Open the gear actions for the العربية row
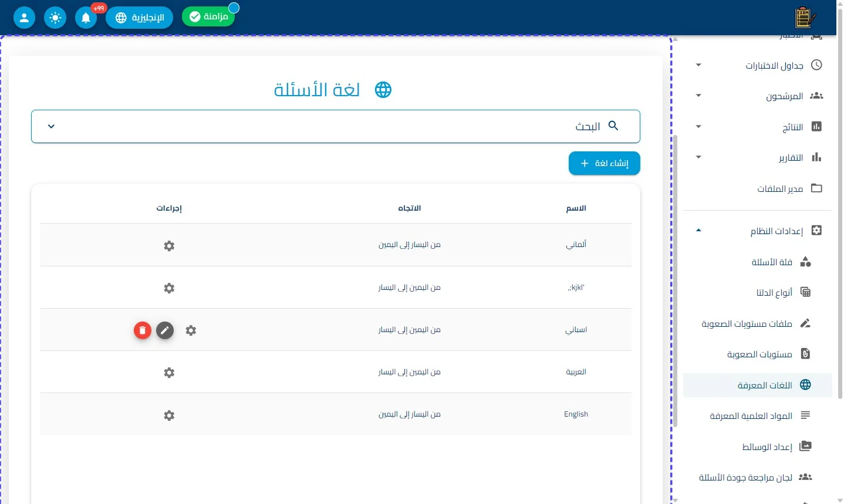 click(x=169, y=373)
